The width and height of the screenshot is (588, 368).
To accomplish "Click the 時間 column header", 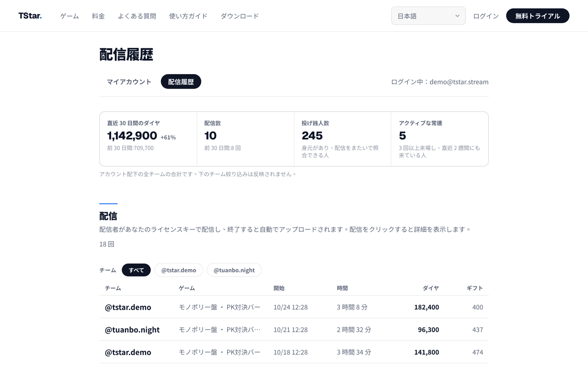I will tap(342, 288).
